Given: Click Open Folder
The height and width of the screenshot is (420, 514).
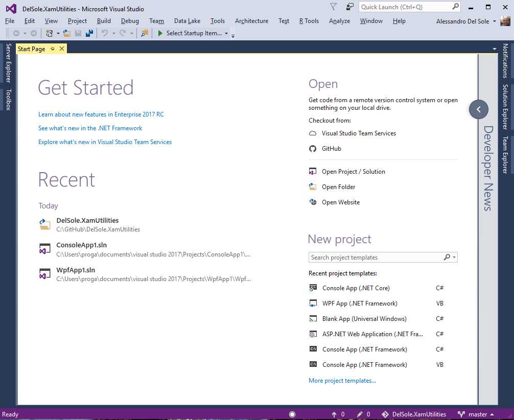Looking at the screenshot, I should (332, 187).
